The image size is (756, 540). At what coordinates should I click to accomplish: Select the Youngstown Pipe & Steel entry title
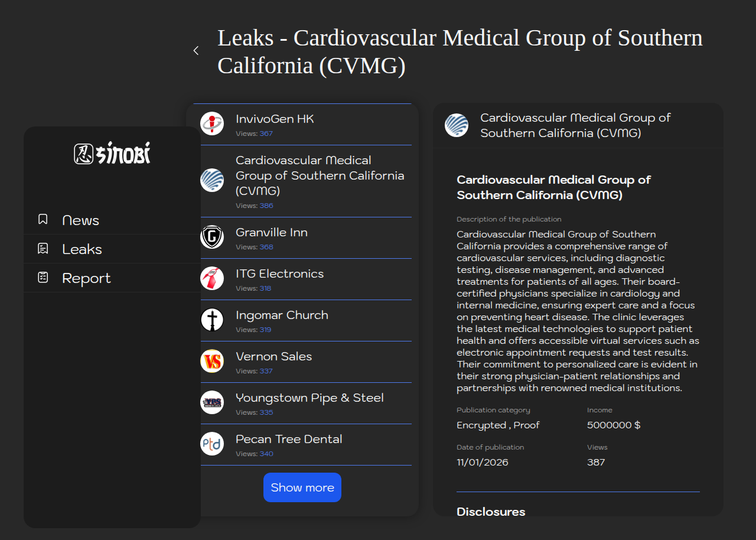click(x=309, y=398)
